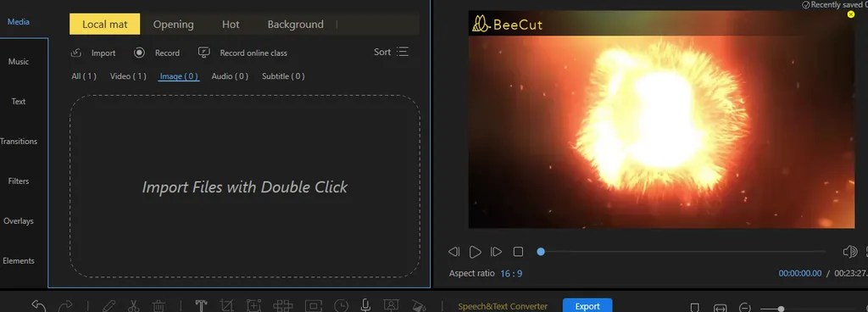Filter media by Audio (0)
The height and width of the screenshot is (312, 868).
coord(230,76)
